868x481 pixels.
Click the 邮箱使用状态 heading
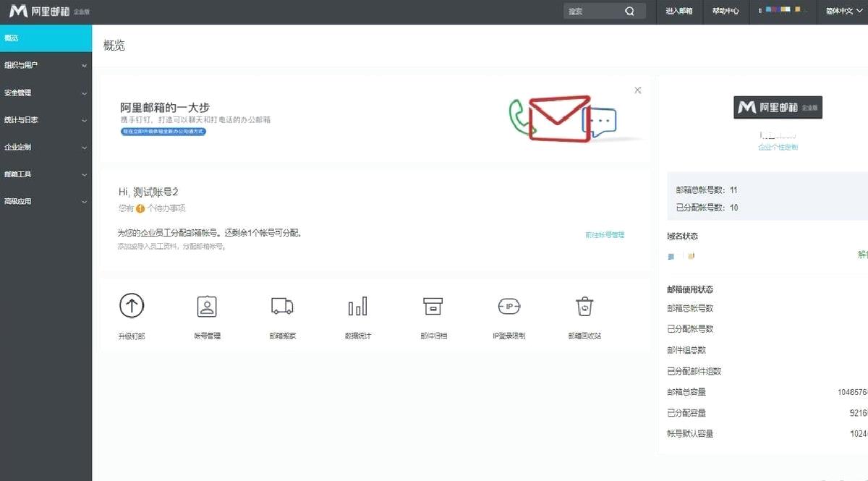(x=690, y=289)
